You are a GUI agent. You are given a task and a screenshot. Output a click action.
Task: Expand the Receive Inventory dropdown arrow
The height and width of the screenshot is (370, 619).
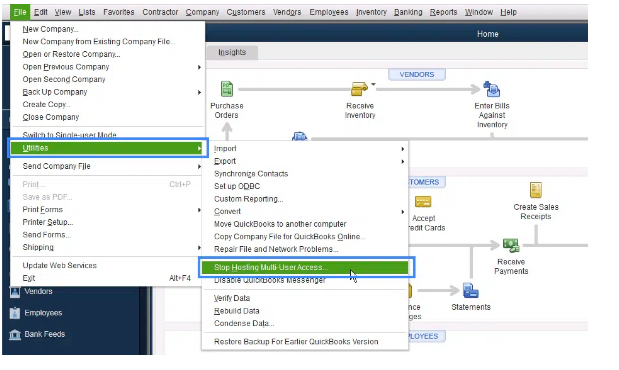click(x=373, y=84)
